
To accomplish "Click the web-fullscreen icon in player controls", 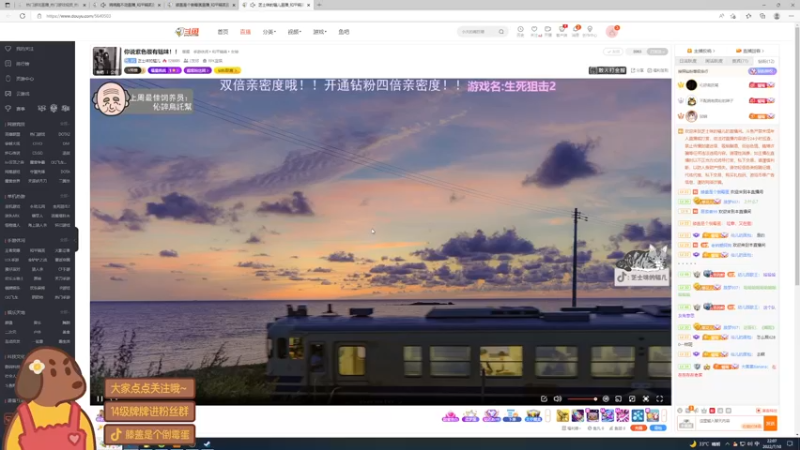I will click(x=645, y=399).
